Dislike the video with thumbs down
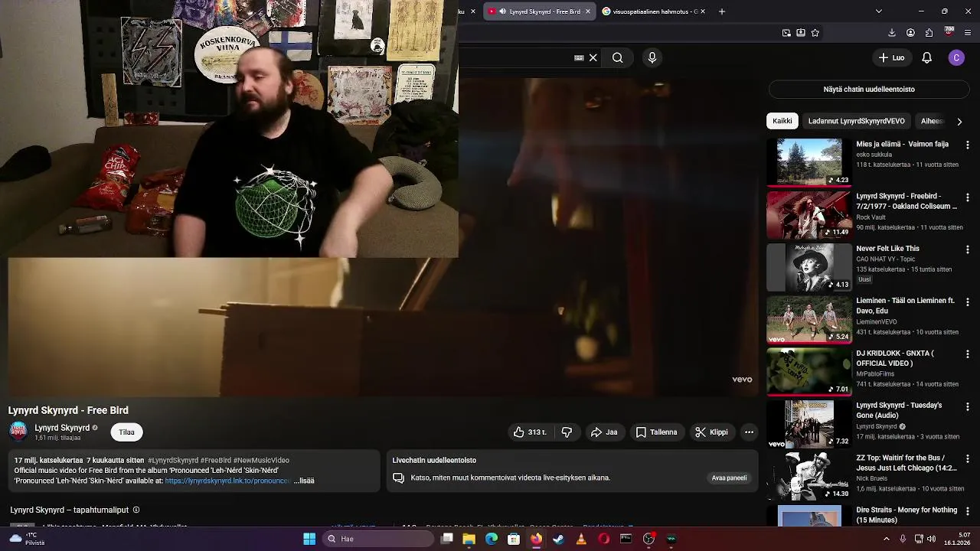 tap(567, 432)
